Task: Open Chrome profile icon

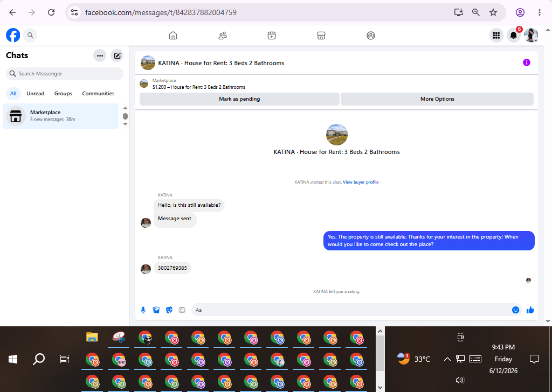Action: coord(520,13)
